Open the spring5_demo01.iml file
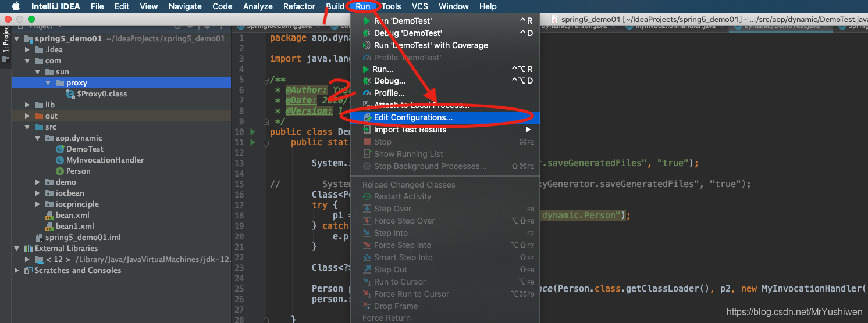This screenshot has width=868, height=323. tap(83, 238)
